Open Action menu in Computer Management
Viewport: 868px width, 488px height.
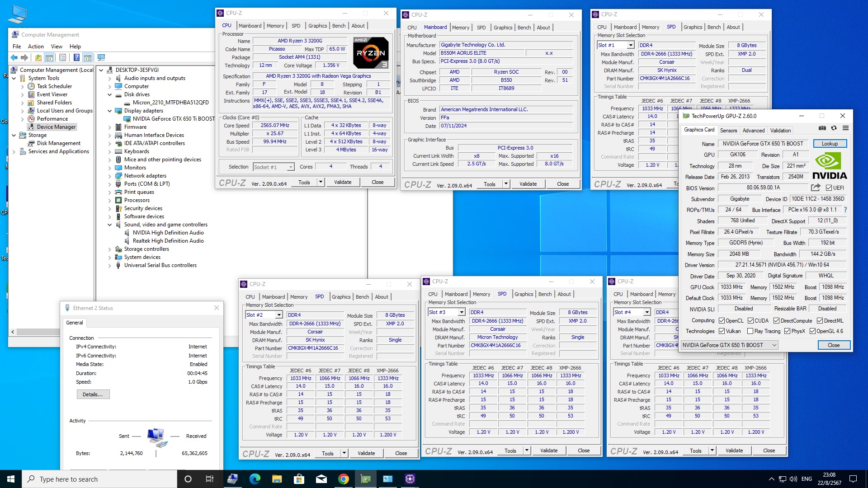36,47
